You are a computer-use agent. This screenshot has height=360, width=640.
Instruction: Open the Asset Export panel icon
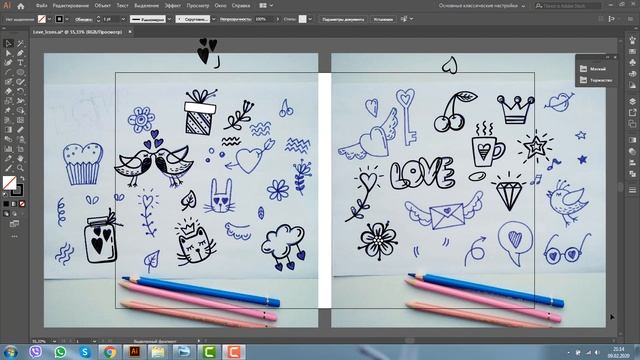pos(632,112)
